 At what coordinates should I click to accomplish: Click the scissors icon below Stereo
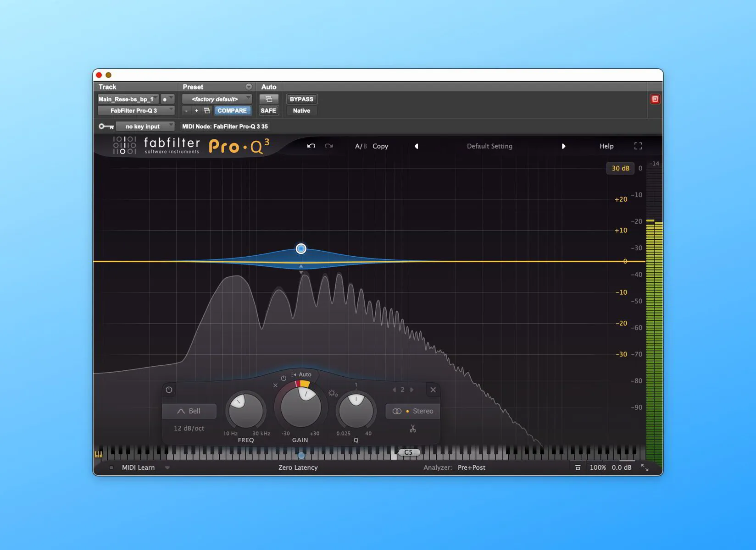pos(412,429)
